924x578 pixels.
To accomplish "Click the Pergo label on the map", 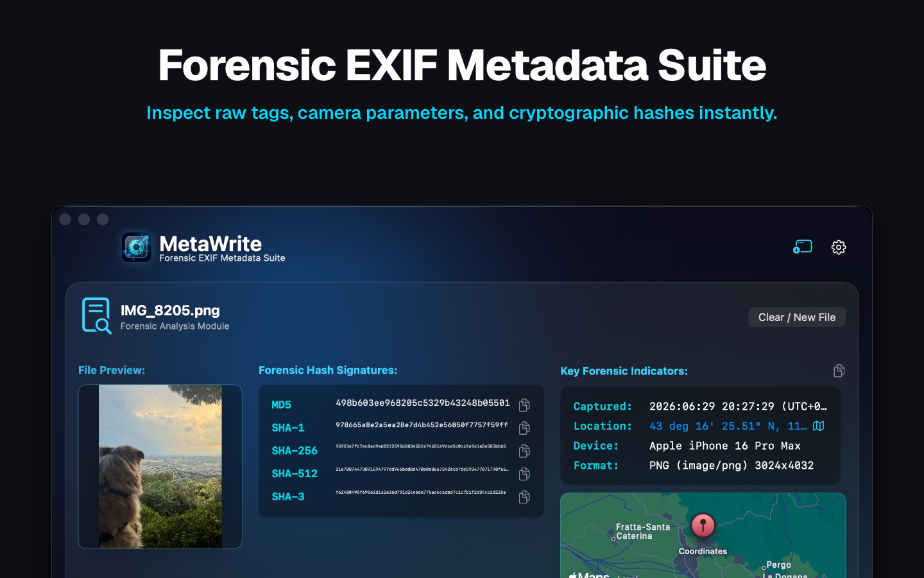I will (778, 565).
